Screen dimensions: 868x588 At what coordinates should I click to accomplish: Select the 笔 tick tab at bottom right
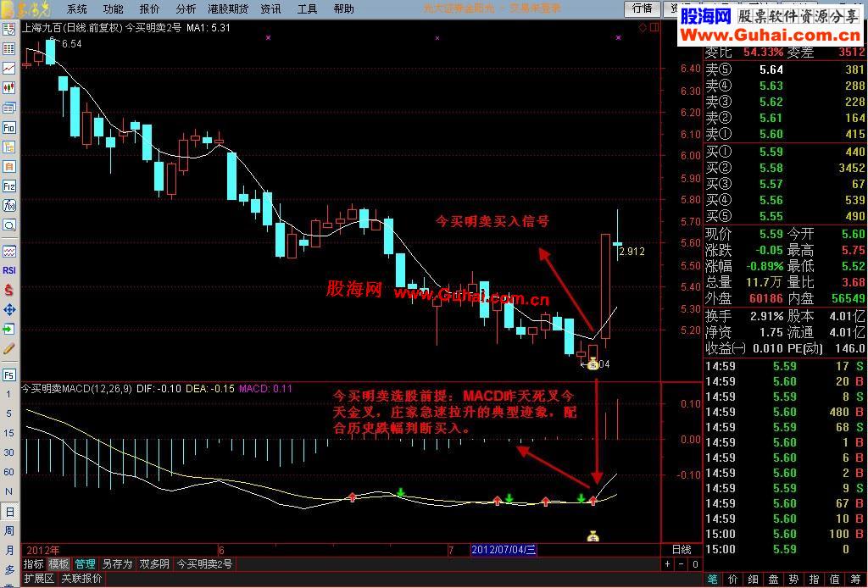point(712,580)
